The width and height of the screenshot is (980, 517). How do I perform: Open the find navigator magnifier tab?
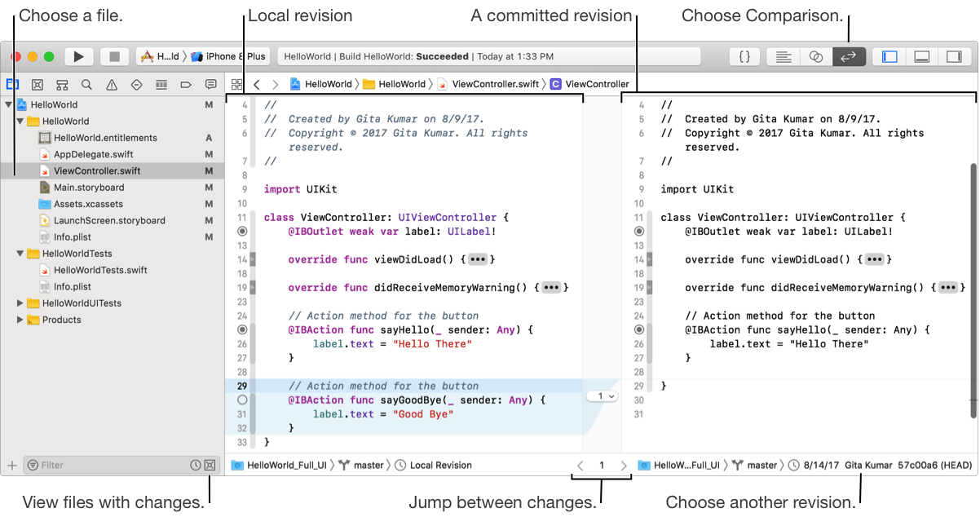click(86, 84)
